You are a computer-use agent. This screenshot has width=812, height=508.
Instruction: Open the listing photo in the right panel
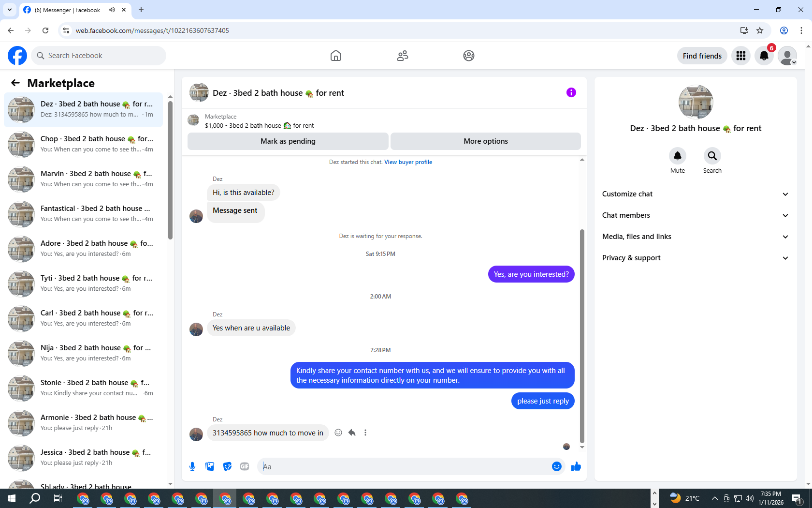pos(696,102)
